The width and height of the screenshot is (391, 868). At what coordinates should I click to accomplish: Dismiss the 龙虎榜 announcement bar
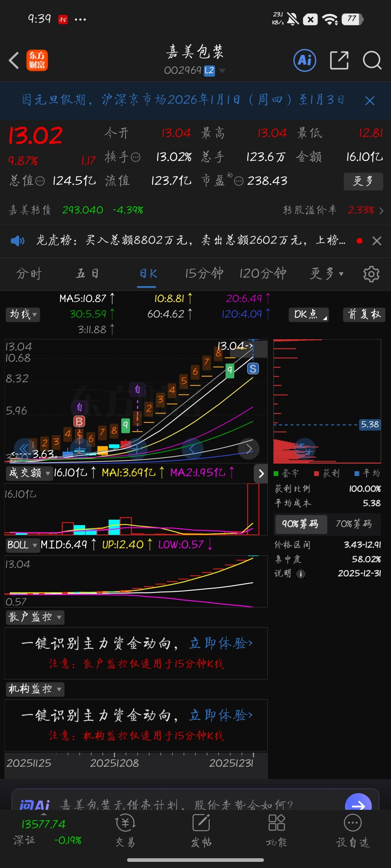point(377,241)
